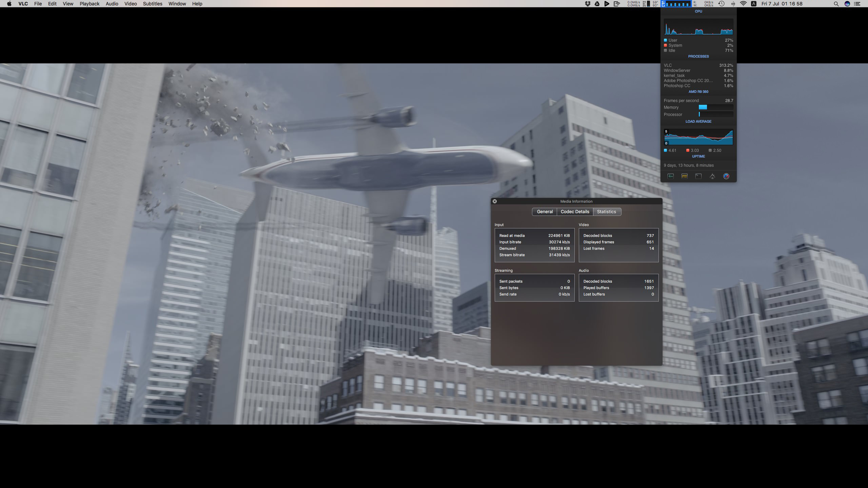The height and width of the screenshot is (488, 868).
Task: Click the CPU usage history graph
Action: point(698,27)
